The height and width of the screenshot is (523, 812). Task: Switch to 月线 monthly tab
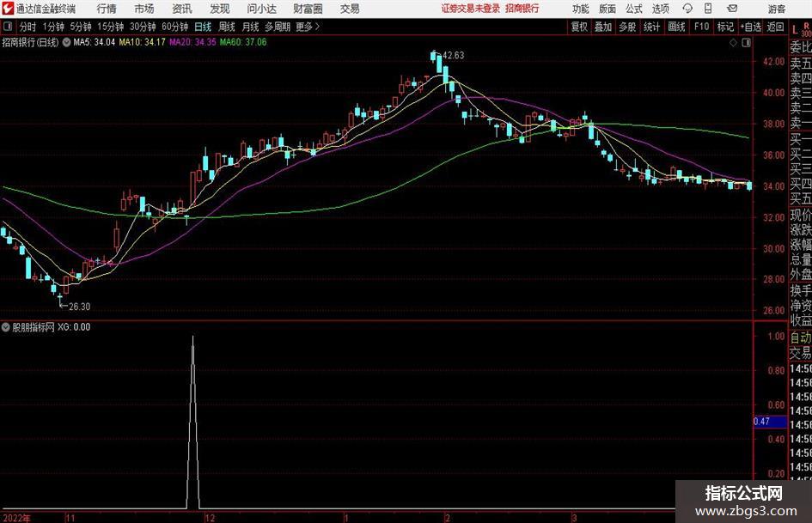(x=250, y=27)
